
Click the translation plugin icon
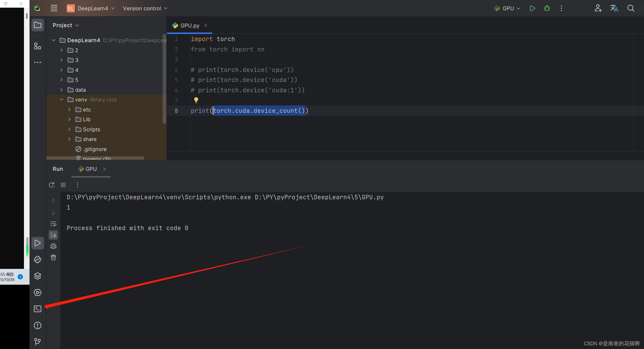(614, 8)
